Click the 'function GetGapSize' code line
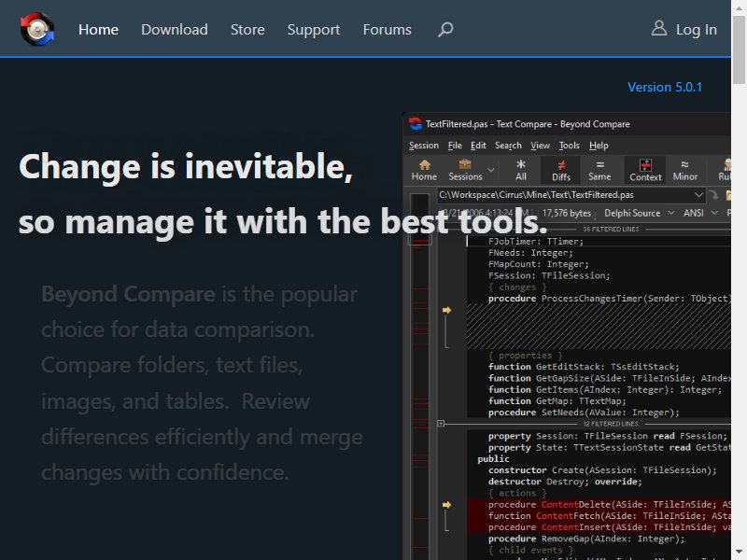 pyautogui.click(x=610, y=378)
